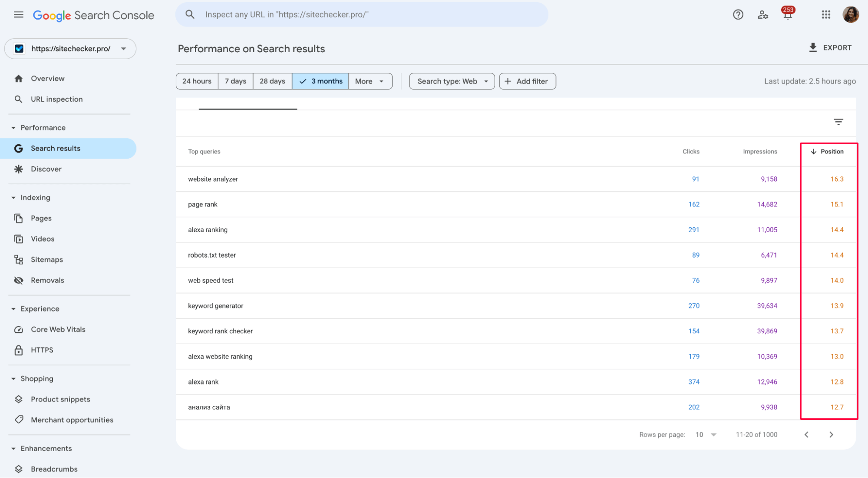Open the Help question mark icon

pos(738,15)
